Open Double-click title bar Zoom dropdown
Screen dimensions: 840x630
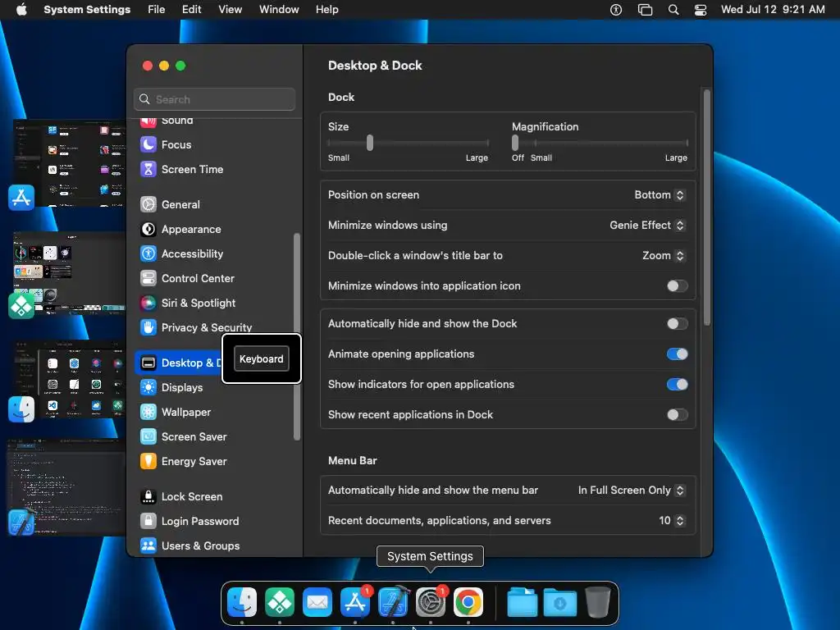point(664,256)
